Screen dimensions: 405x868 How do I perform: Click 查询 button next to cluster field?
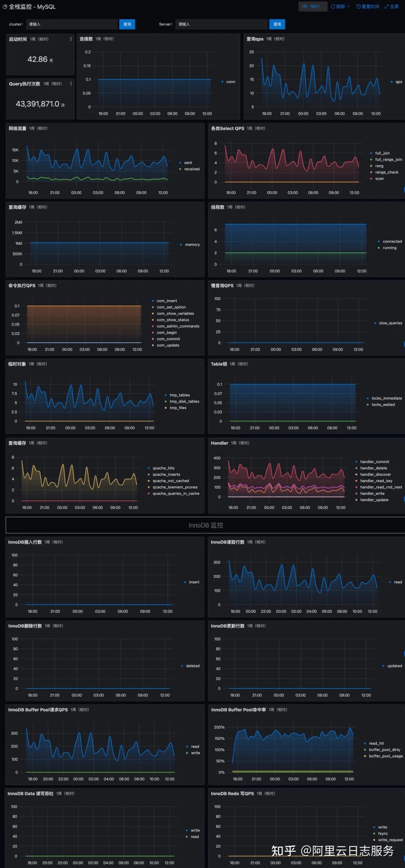click(127, 24)
